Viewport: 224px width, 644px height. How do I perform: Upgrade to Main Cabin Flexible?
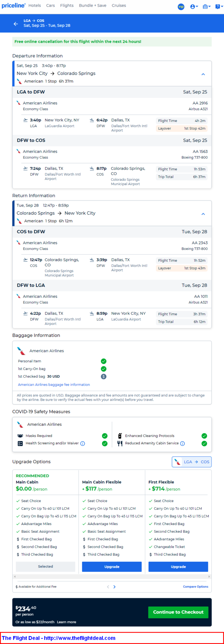pos(112,566)
